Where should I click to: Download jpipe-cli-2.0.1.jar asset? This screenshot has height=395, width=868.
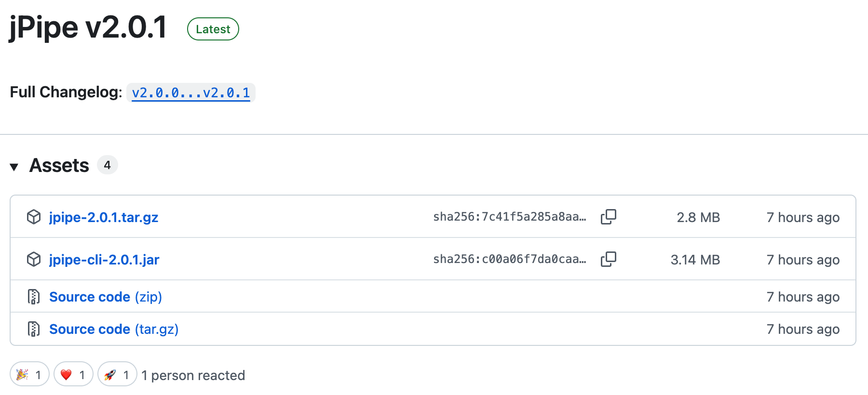coord(104,260)
